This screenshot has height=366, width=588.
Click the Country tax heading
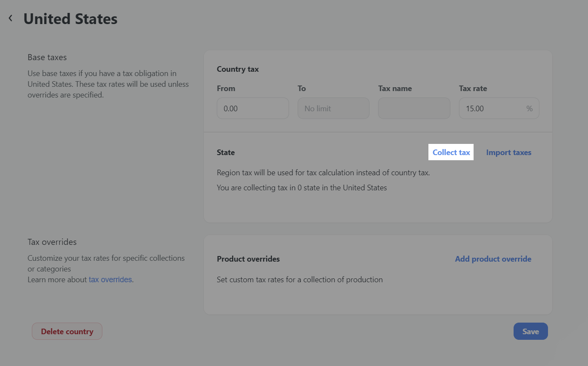237,69
